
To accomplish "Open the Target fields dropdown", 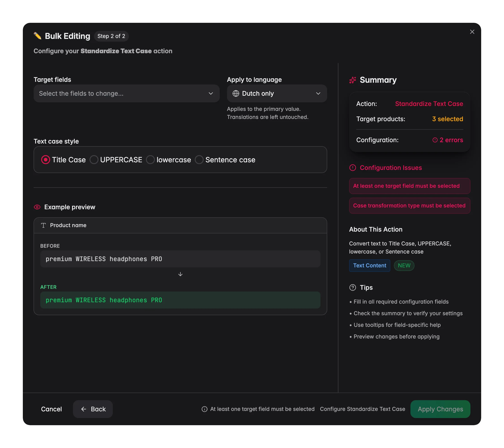I will point(126,94).
